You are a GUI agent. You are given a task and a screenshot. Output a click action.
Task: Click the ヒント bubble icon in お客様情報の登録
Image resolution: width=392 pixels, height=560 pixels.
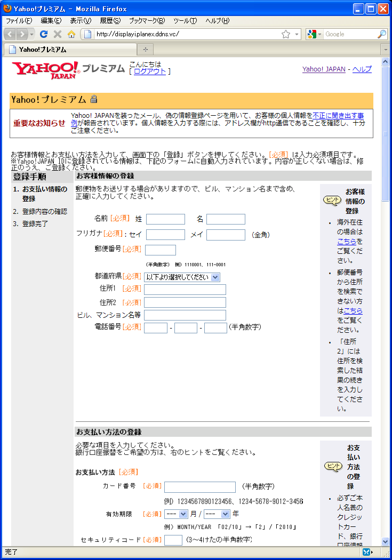[x=332, y=201]
